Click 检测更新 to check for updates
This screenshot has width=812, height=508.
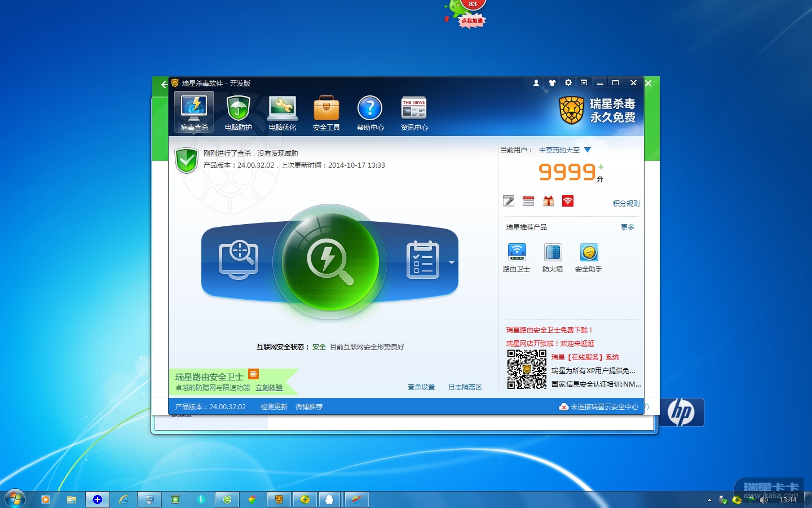274,407
